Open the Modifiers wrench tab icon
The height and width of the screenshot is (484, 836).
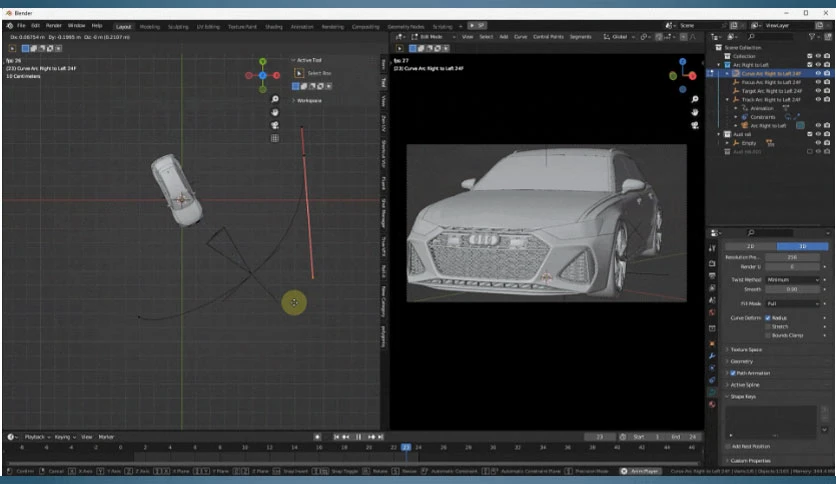pyautogui.click(x=712, y=356)
